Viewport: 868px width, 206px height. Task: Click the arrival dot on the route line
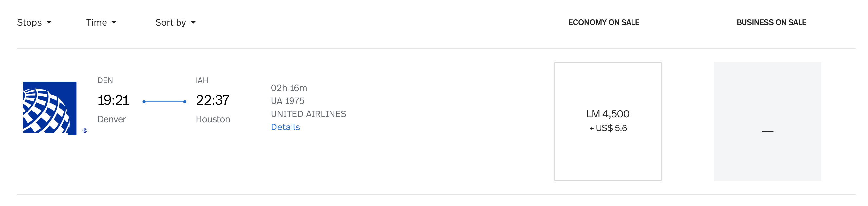coord(185,102)
